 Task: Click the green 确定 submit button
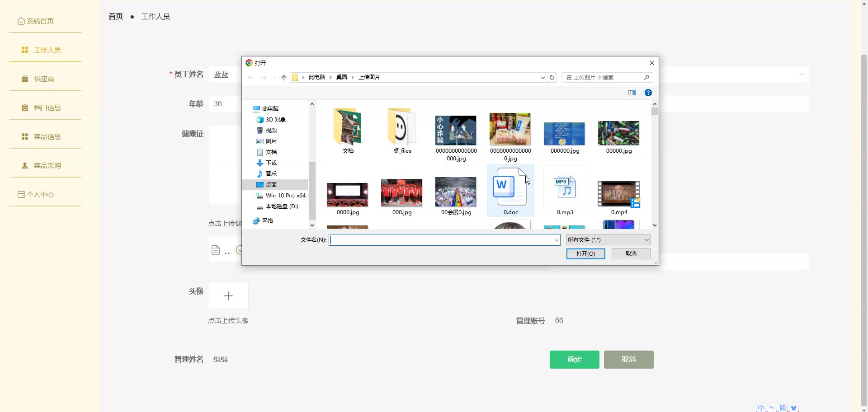[575, 360]
